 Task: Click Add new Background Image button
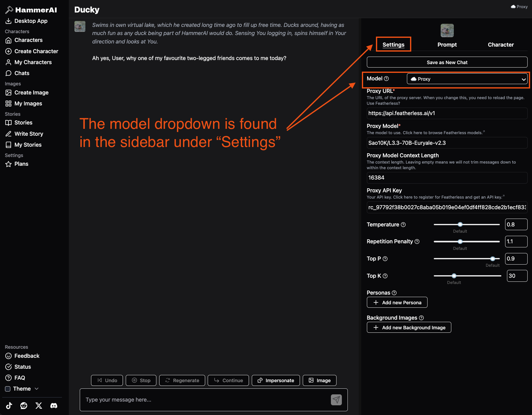pyautogui.click(x=409, y=327)
